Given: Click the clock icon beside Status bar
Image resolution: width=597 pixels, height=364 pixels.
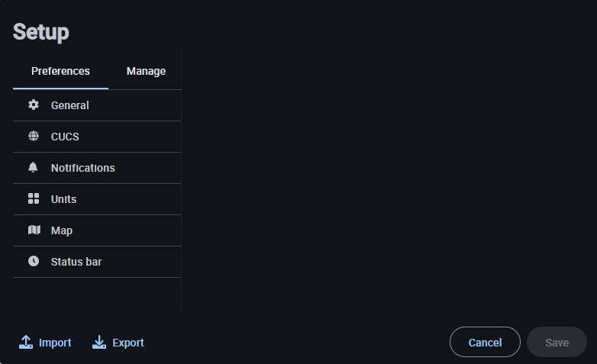Looking at the screenshot, I should pos(34,262).
